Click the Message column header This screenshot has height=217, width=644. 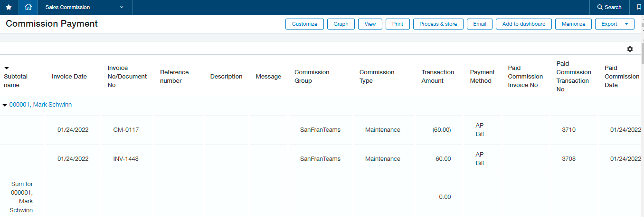268,77
